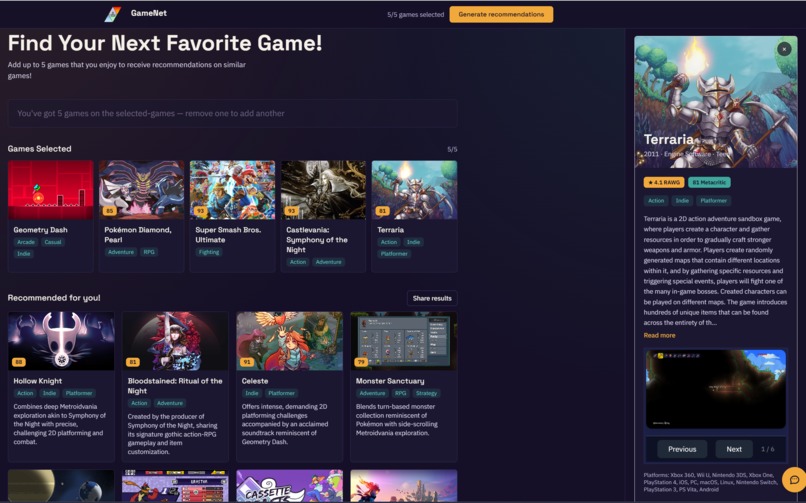
Task: Click the Share results button
Action: (432, 298)
